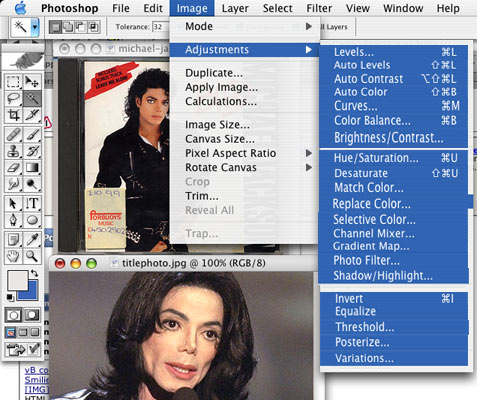Set Add to Selection mode
Screen dimensions: 477x400
click(68, 27)
